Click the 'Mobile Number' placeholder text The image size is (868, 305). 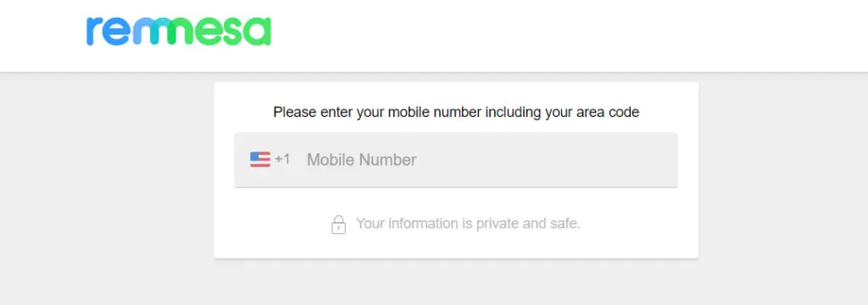[x=361, y=160]
